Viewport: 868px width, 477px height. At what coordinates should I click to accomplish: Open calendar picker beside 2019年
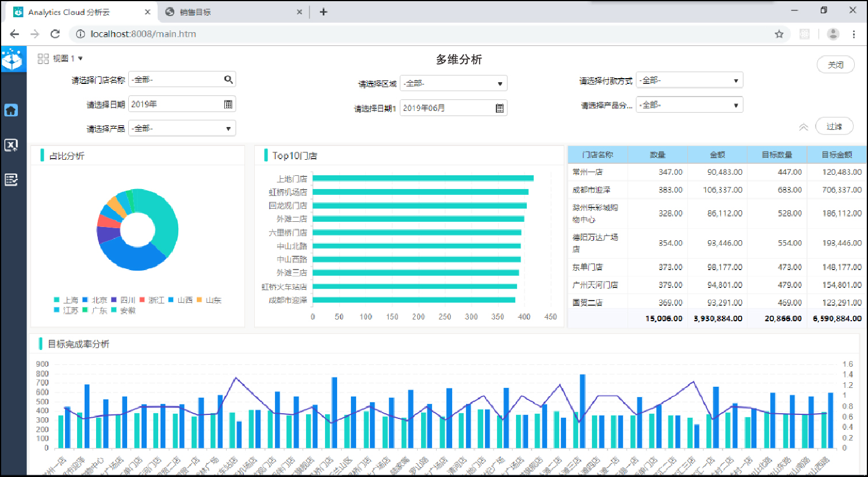point(228,104)
